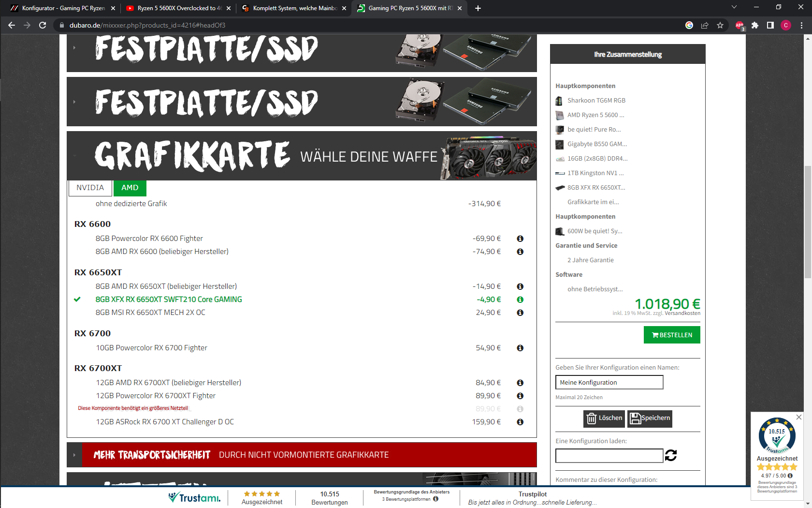Show info for 12GB Powercolor RX 6700XT Fighter
The height and width of the screenshot is (508, 812).
tap(520, 396)
